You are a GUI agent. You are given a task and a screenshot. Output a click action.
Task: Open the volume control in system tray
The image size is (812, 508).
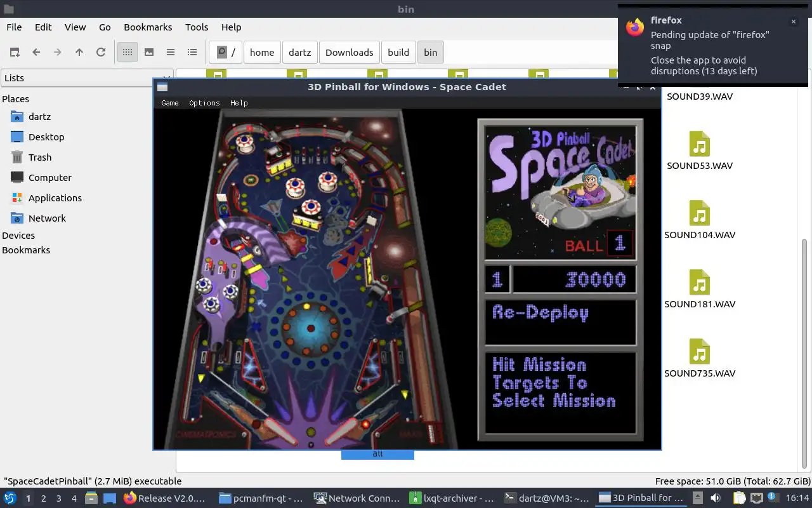[715, 498]
